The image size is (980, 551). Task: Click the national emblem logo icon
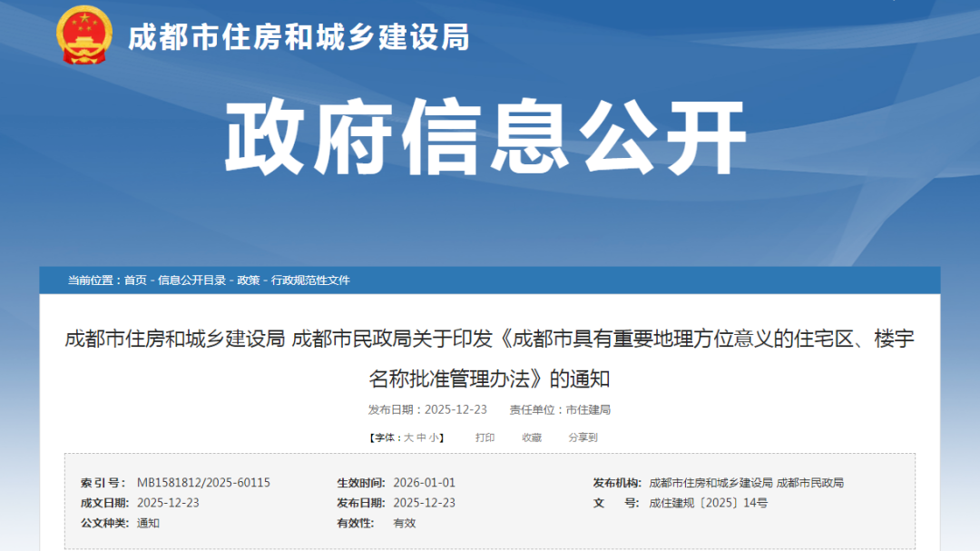pyautogui.click(x=83, y=36)
